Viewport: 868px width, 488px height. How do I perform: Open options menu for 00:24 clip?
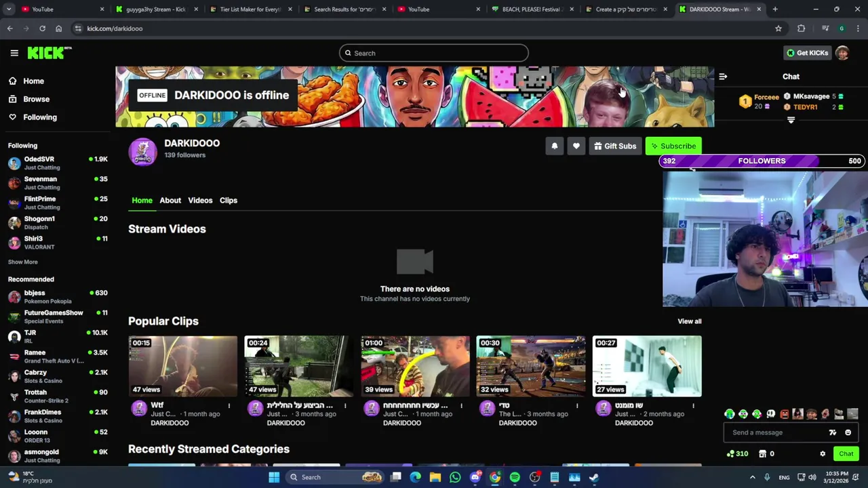click(x=345, y=406)
